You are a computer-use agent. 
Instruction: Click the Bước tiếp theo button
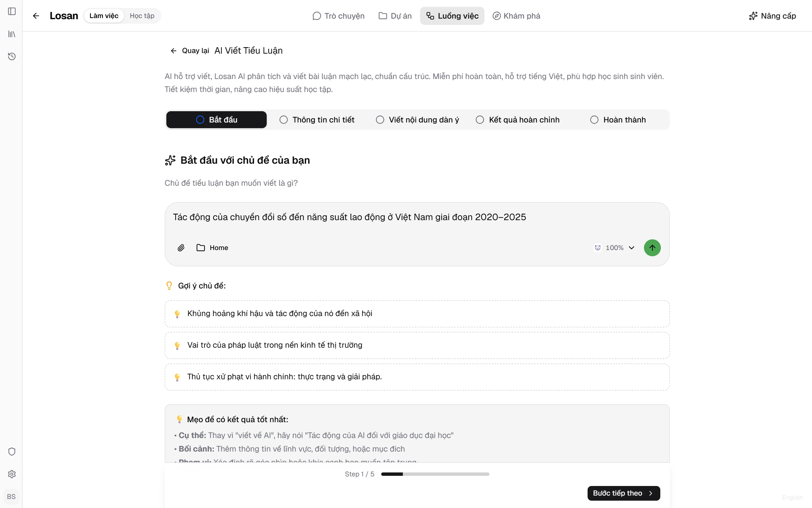624,493
